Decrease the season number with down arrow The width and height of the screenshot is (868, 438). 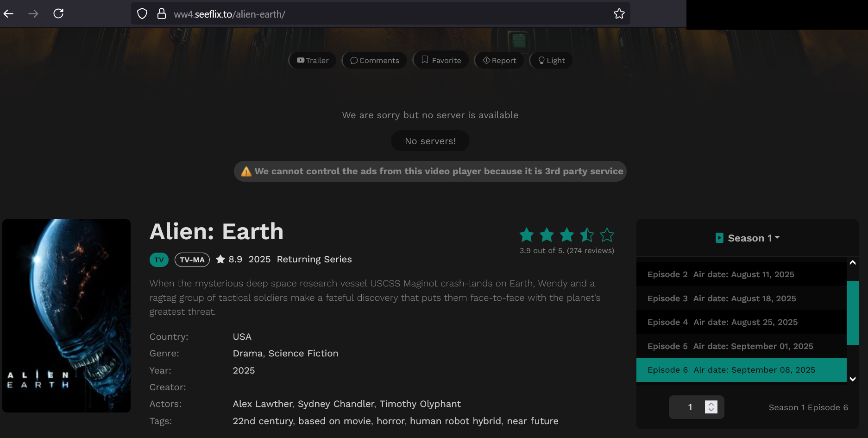[x=711, y=410]
